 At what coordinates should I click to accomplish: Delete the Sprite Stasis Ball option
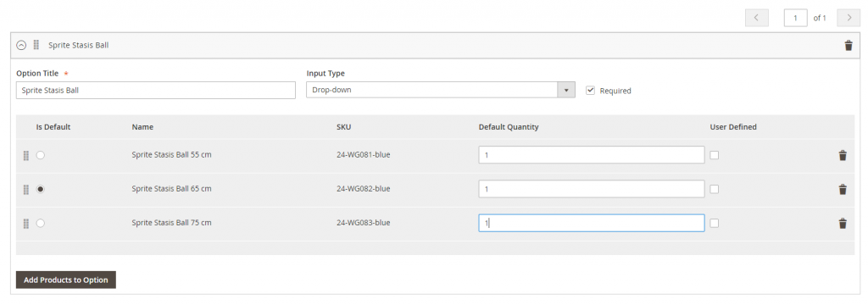pyautogui.click(x=848, y=46)
